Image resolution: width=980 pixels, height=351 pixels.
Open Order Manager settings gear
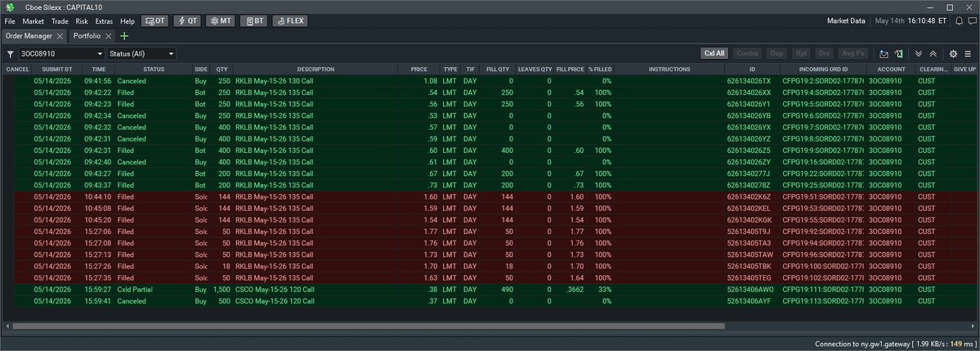(953, 54)
